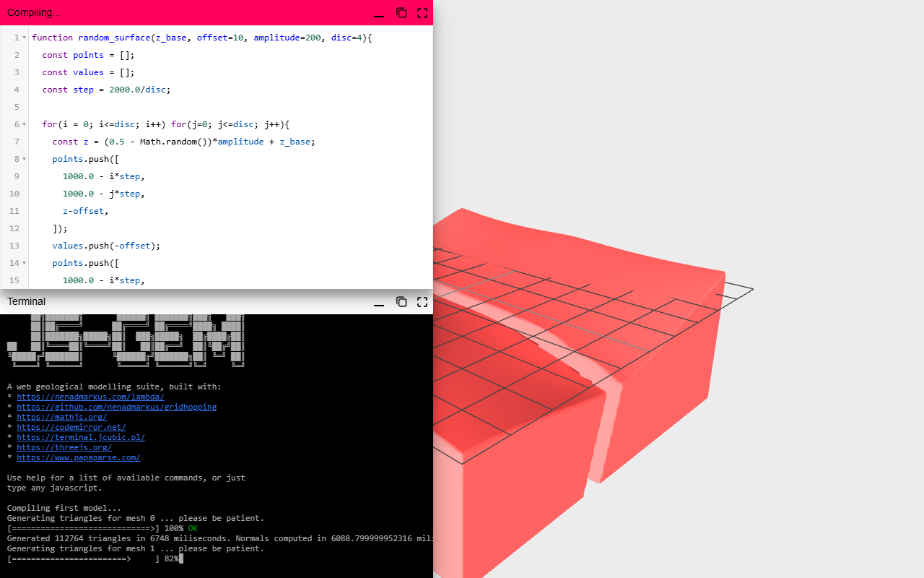Click the Terminal panel title text

point(26,302)
